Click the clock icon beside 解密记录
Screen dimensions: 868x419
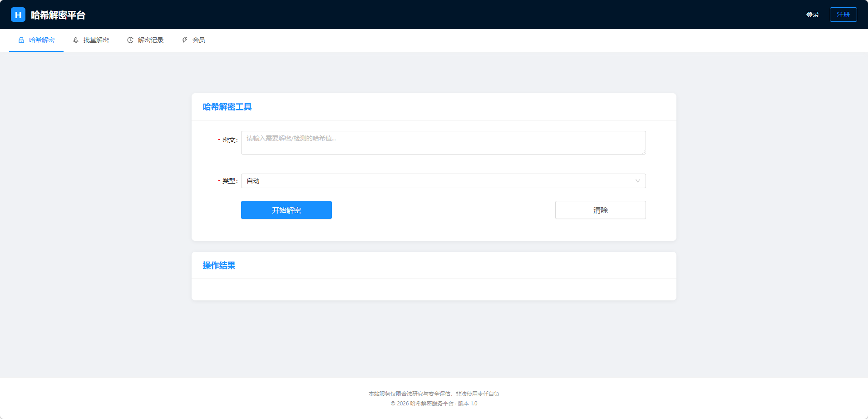click(x=130, y=40)
